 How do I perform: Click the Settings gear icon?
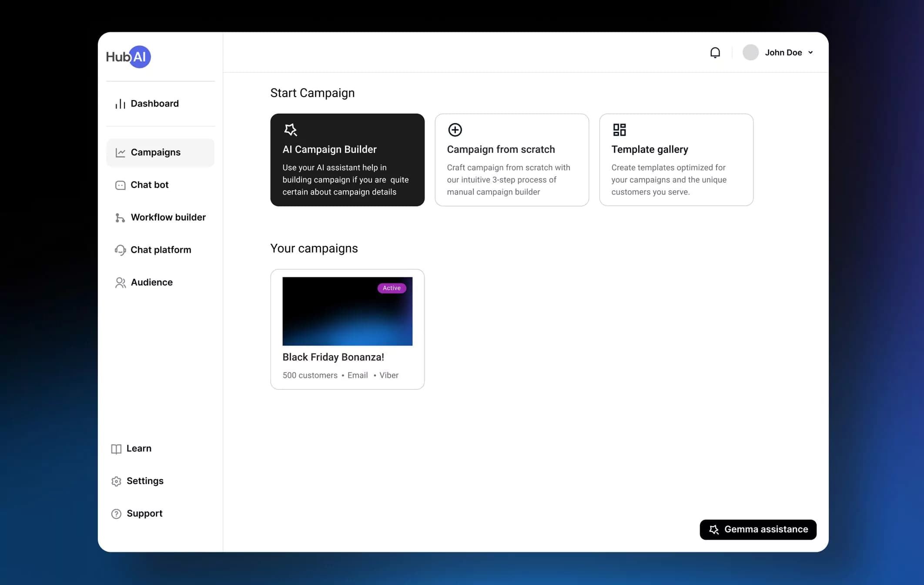click(116, 481)
